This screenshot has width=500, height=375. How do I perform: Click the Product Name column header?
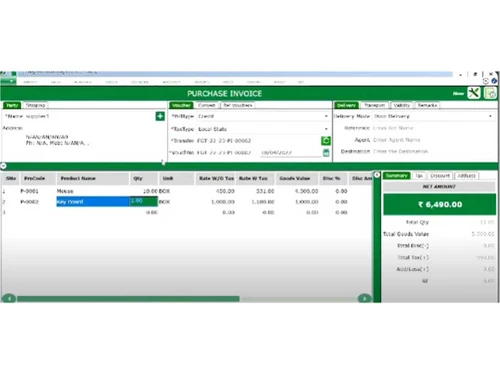93,178
